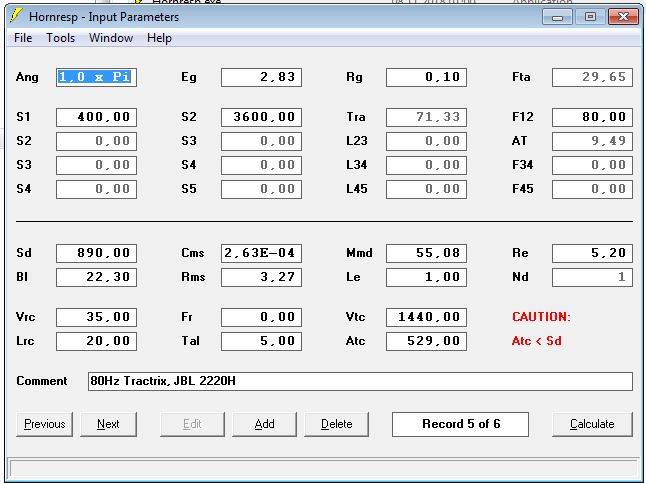Click the Rg field with 0,10
This screenshot has height=483, width=646.
(x=426, y=77)
